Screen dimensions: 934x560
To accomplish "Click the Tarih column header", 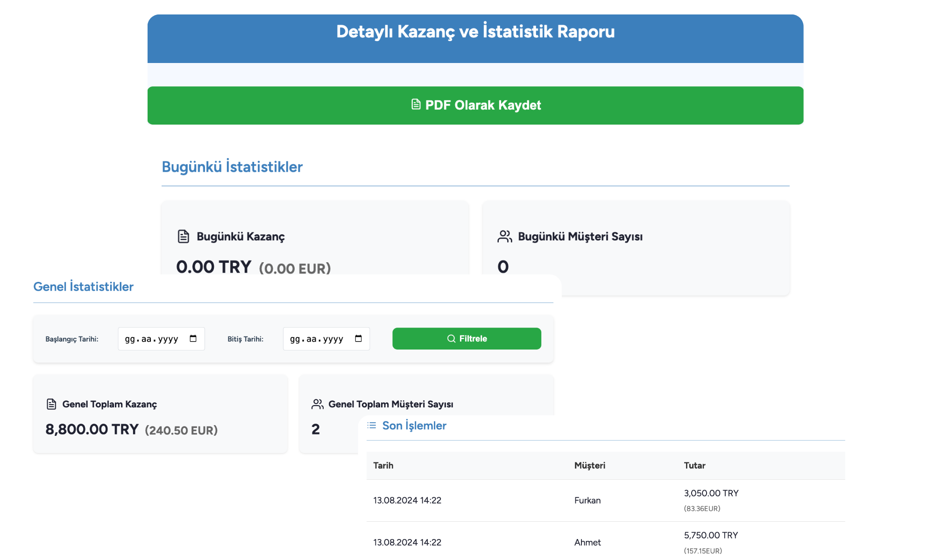I will point(383,465).
